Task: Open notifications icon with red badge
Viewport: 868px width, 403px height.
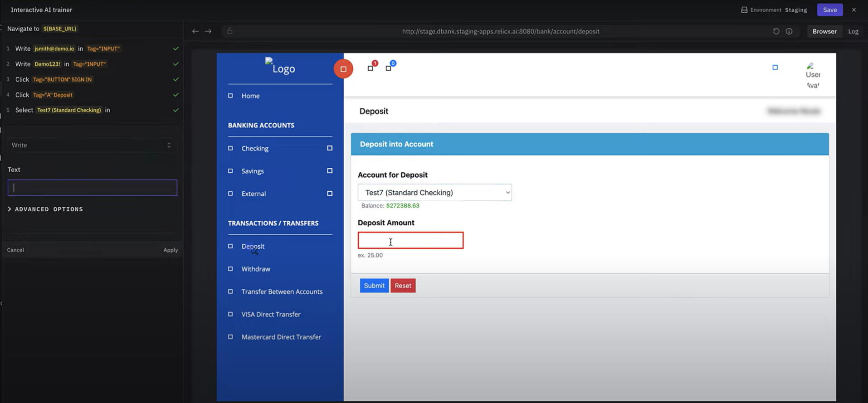Action: tap(371, 68)
